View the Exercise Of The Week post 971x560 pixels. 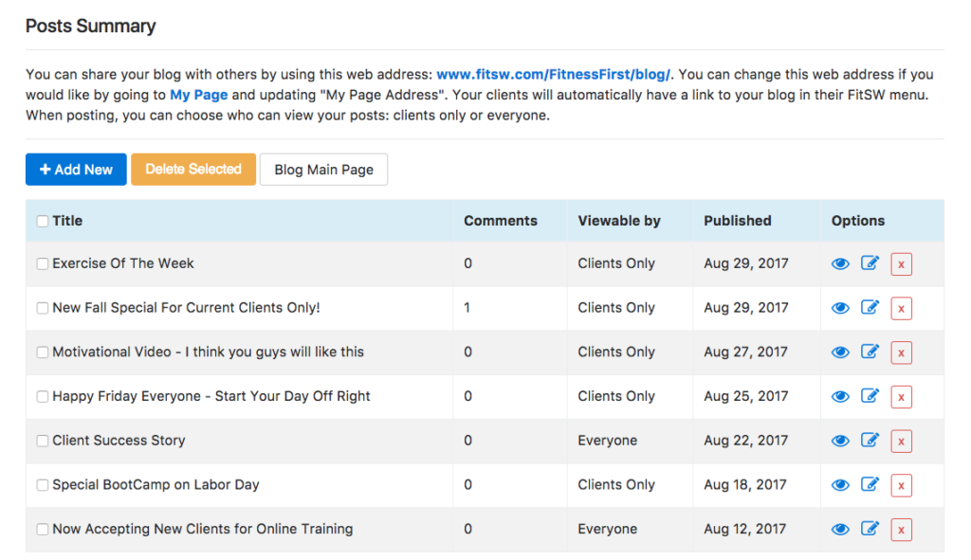(x=840, y=264)
